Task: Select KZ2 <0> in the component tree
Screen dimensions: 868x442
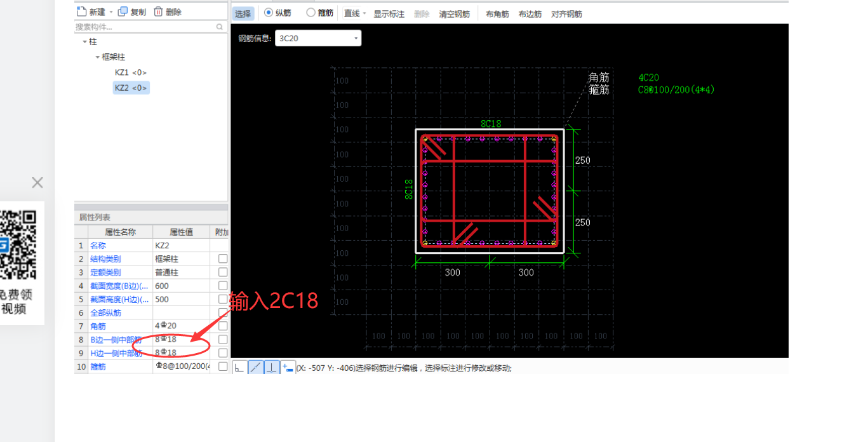Action: 131,88
